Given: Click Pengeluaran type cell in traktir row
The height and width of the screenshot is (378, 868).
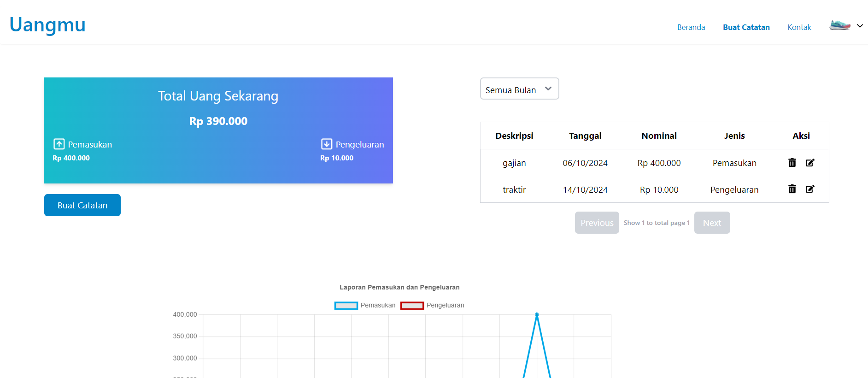Looking at the screenshot, I should (x=734, y=189).
